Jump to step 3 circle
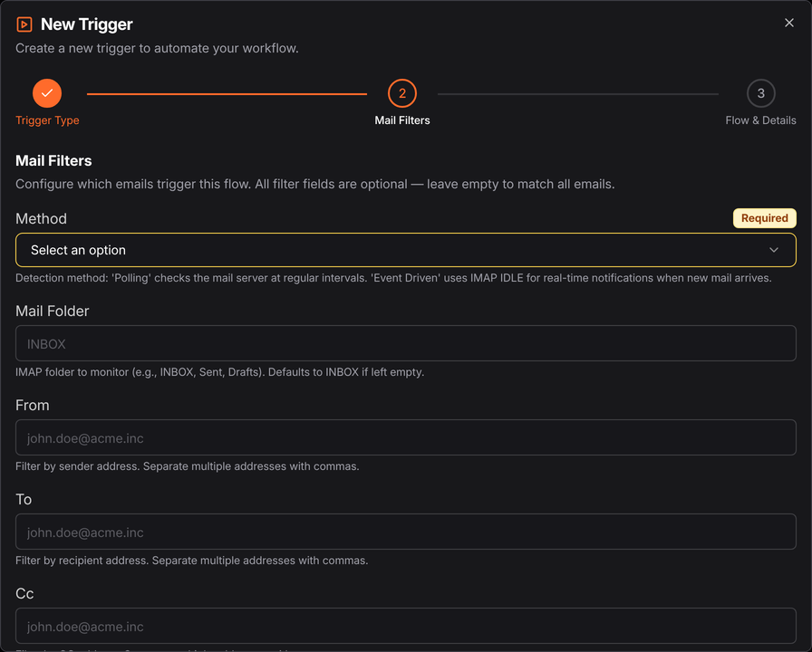812x652 pixels. [x=760, y=93]
